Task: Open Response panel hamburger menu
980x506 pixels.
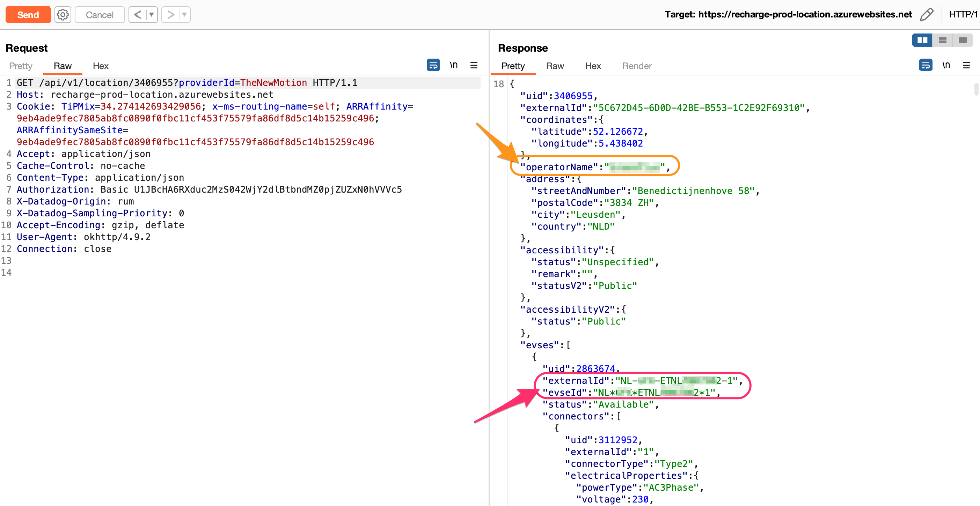Action: 966,65
